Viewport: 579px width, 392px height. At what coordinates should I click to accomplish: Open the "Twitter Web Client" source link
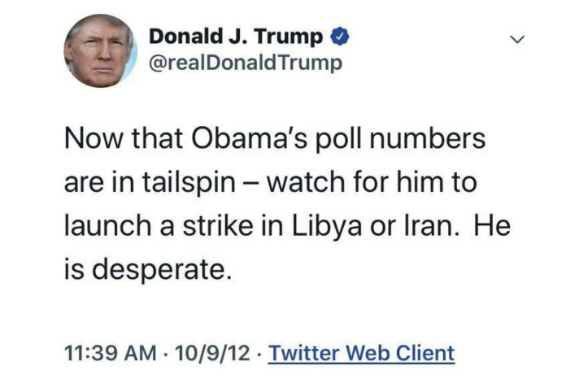[x=361, y=354]
